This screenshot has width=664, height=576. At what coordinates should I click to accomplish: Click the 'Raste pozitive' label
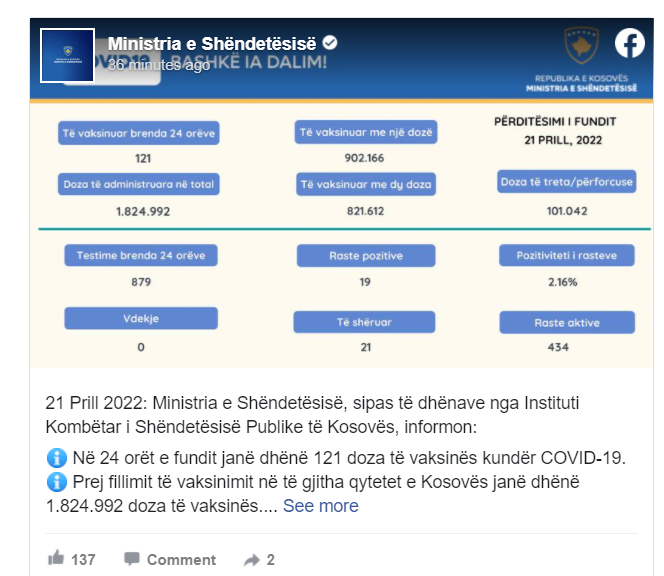pos(365,256)
